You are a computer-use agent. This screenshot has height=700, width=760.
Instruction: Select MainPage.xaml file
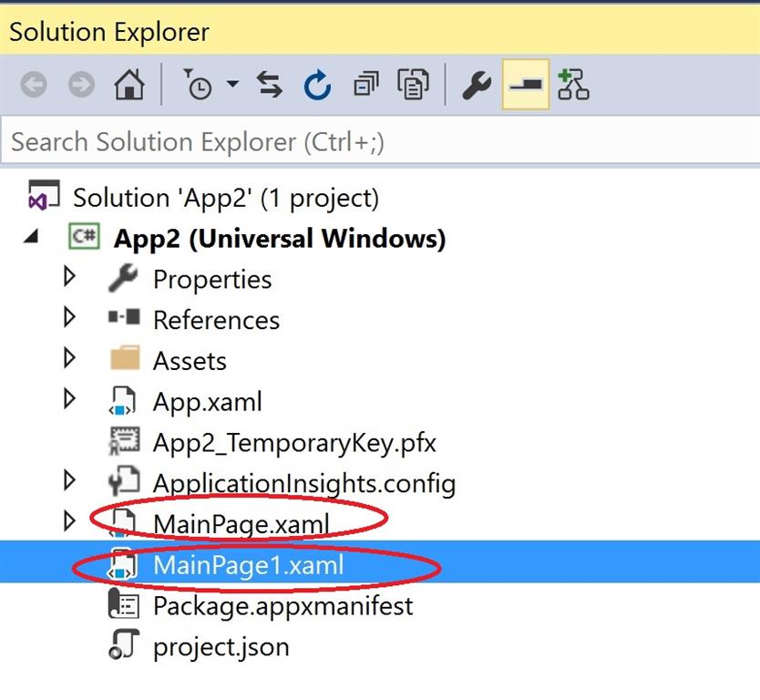tap(241, 524)
